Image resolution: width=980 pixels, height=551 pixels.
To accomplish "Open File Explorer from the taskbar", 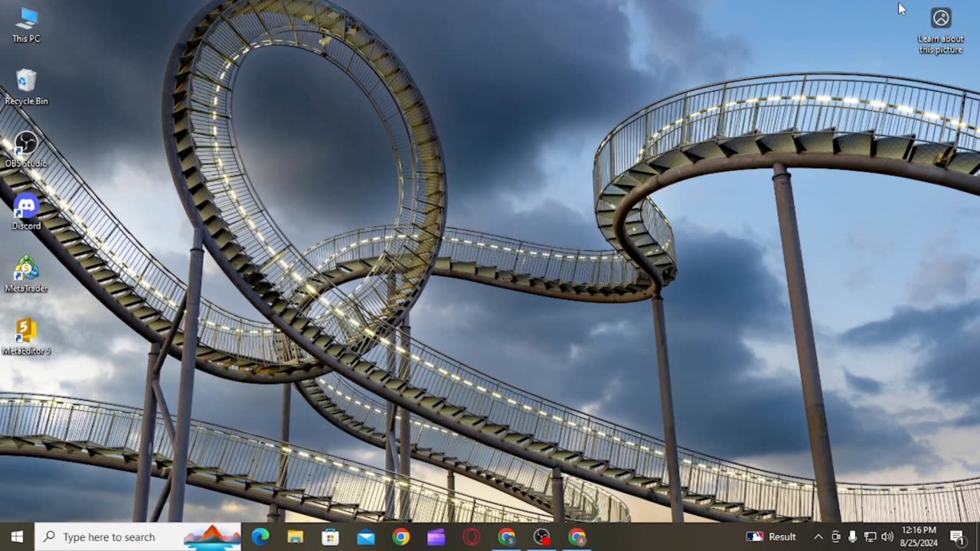I will pyautogui.click(x=296, y=537).
